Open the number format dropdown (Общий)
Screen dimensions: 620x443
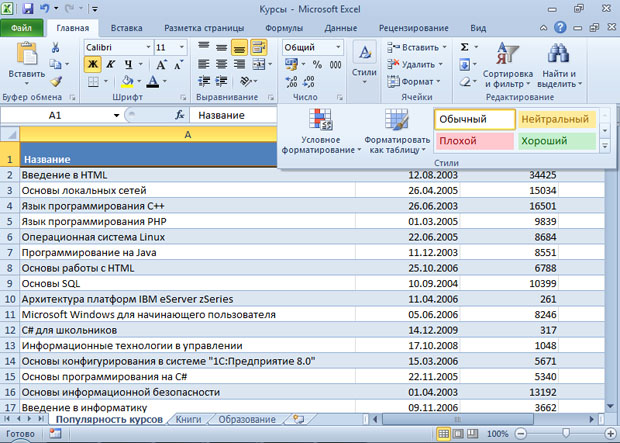[338, 47]
